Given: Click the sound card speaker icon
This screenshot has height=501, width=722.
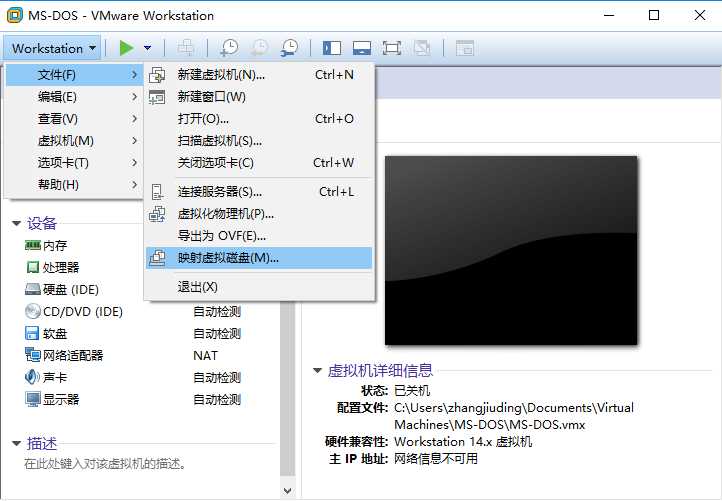Looking at the screenshot, I should point(32,377).
